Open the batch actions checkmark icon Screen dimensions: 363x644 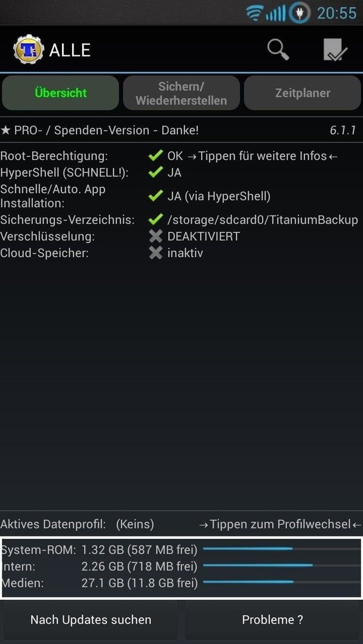pos(335,50)
